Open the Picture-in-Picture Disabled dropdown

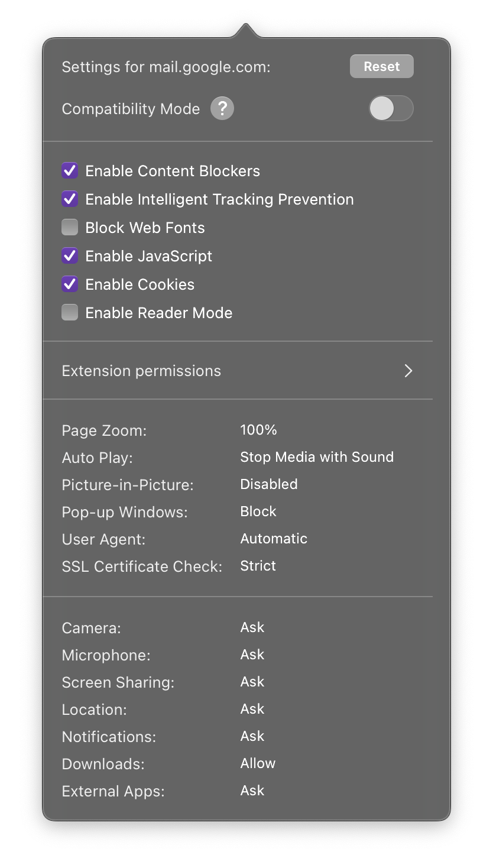coord(268,484)
